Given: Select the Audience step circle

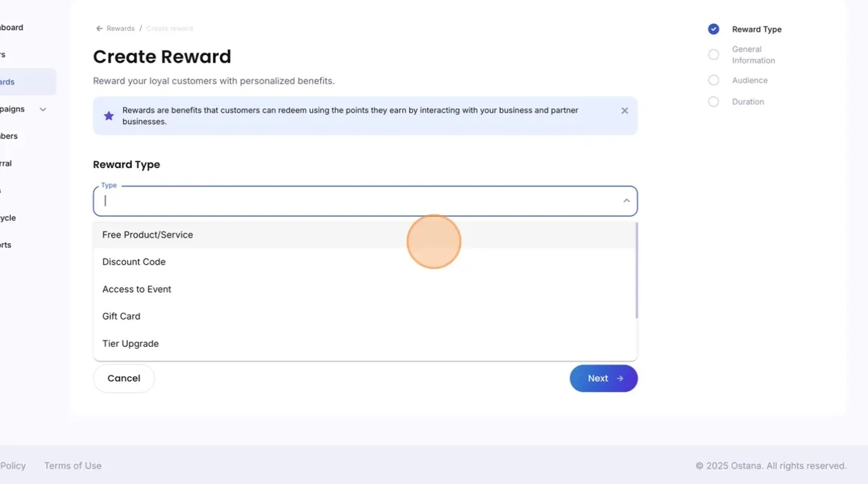Looking at the screenshot, I should (714, 81).
